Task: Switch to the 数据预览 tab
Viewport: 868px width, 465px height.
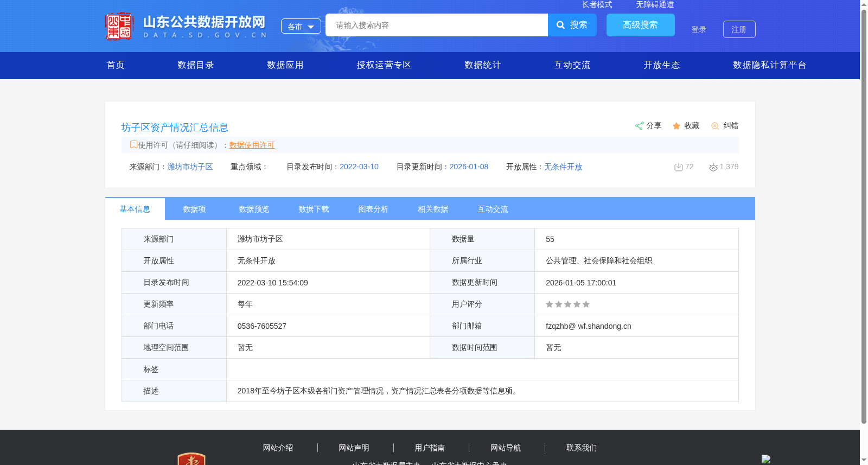Action: (254, 209)
